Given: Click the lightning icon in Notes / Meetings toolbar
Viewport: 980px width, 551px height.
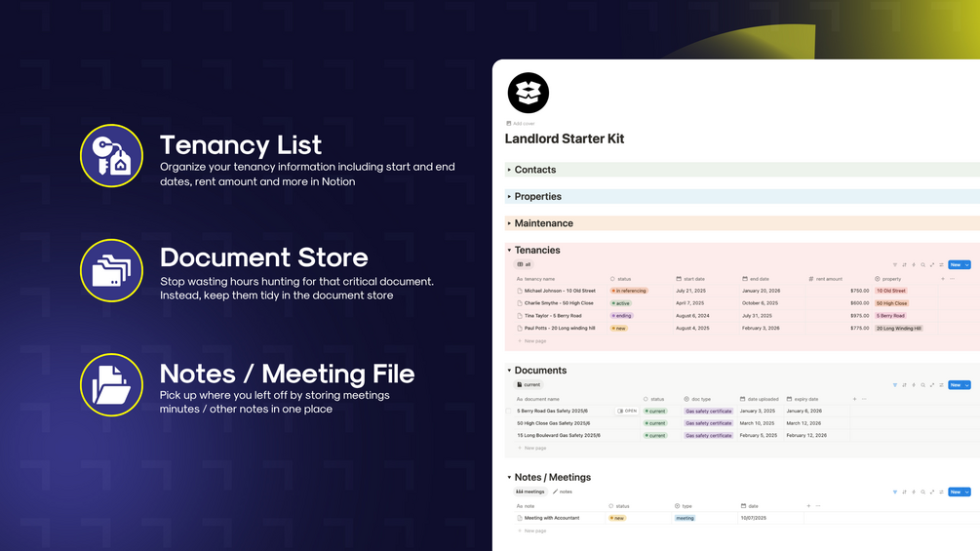Looking at the screenshot, I should [x=914, y=492].
